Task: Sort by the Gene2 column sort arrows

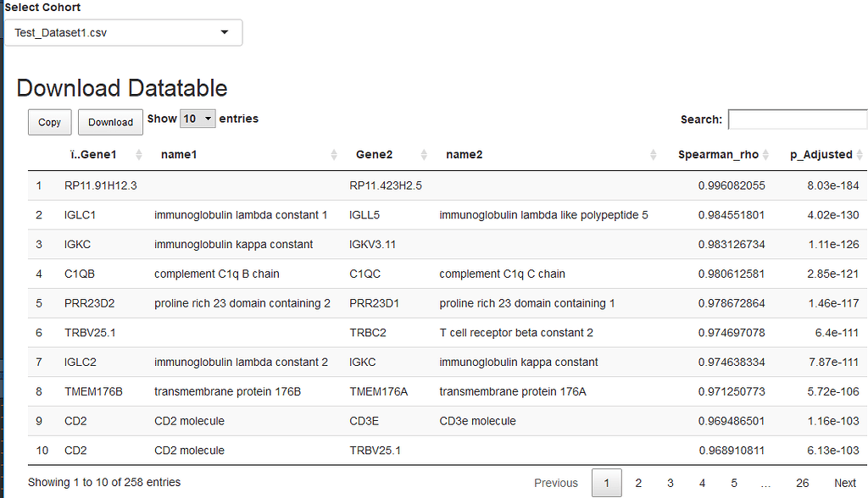Action: [x=422, y=155]
